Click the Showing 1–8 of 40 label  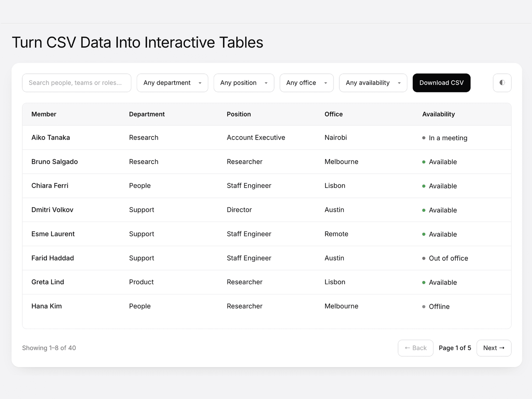tap(49, 348)
